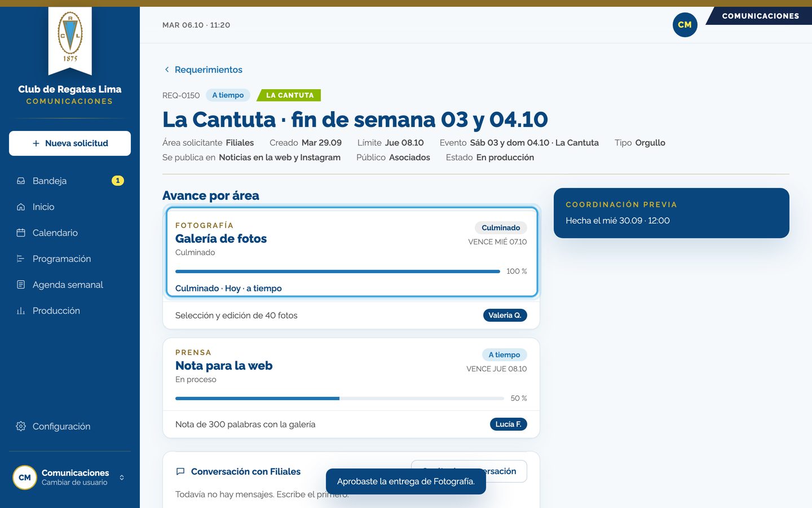
Task: Click the Público Asociados value
Action: click(409, 157)
